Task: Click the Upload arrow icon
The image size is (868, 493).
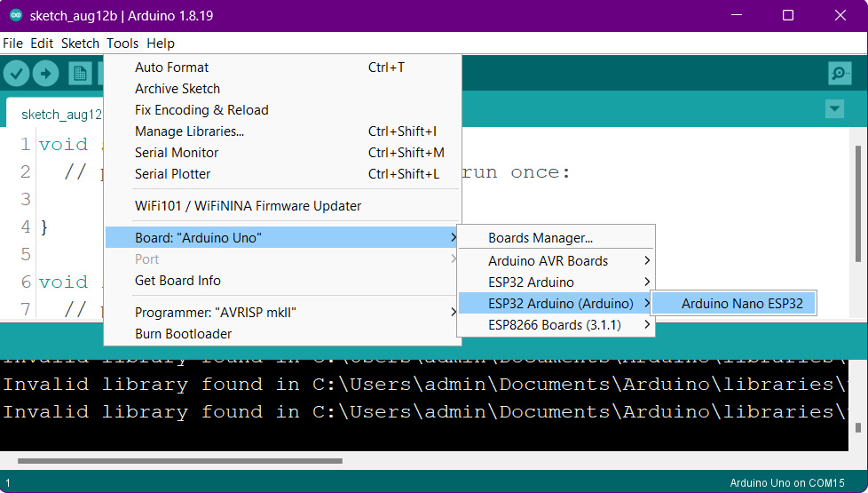Action: (45, 74)
